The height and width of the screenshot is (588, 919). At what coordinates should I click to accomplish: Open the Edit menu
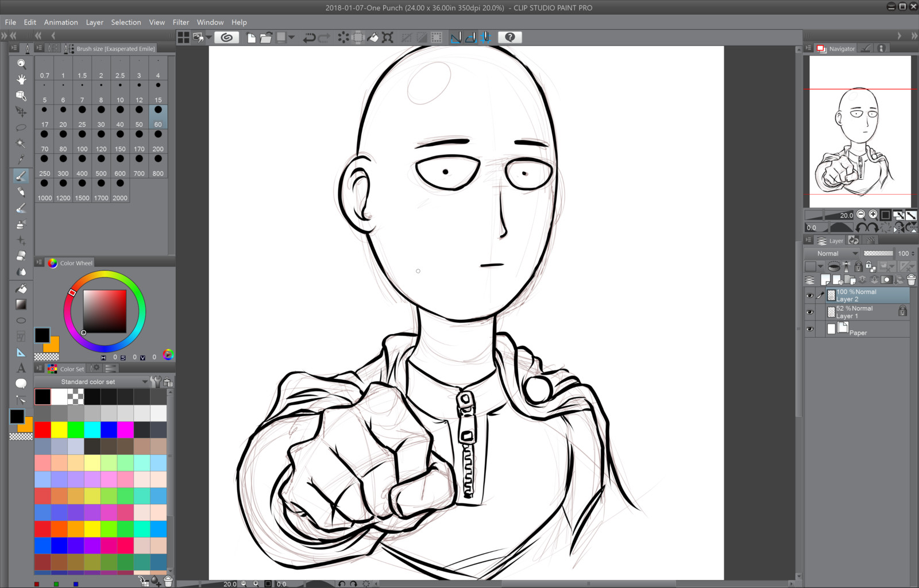pyautogui.click(x=30, y=22)
